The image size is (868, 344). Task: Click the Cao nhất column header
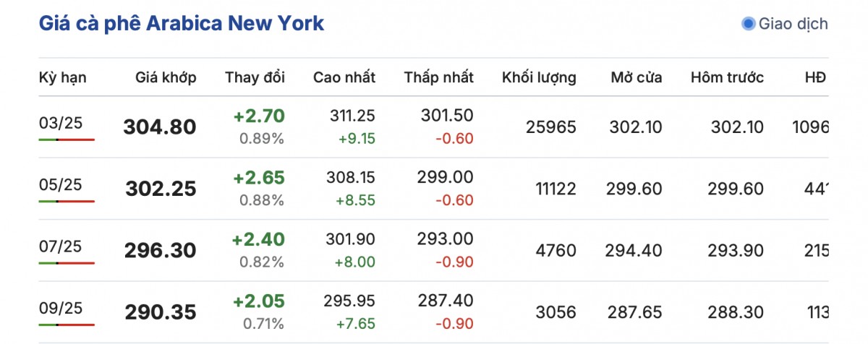tap(344, 77)
